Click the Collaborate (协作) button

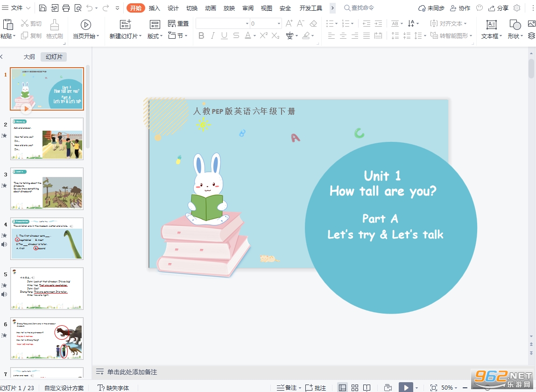(x=460, y=8)
